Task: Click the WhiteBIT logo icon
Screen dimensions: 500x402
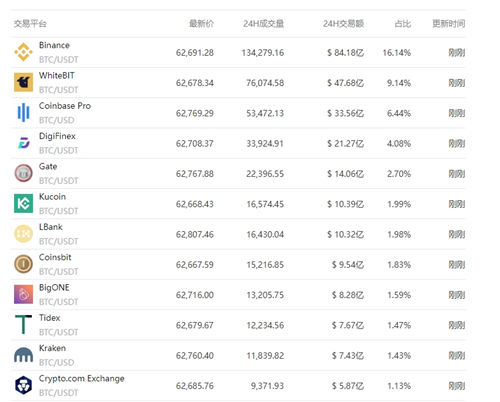Action: pos(23,82)
